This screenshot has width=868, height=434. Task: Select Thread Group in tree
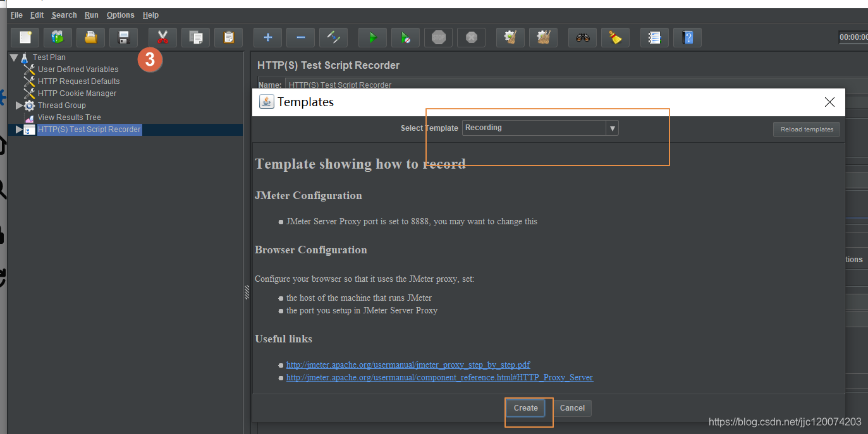click(x=61, y=105)
